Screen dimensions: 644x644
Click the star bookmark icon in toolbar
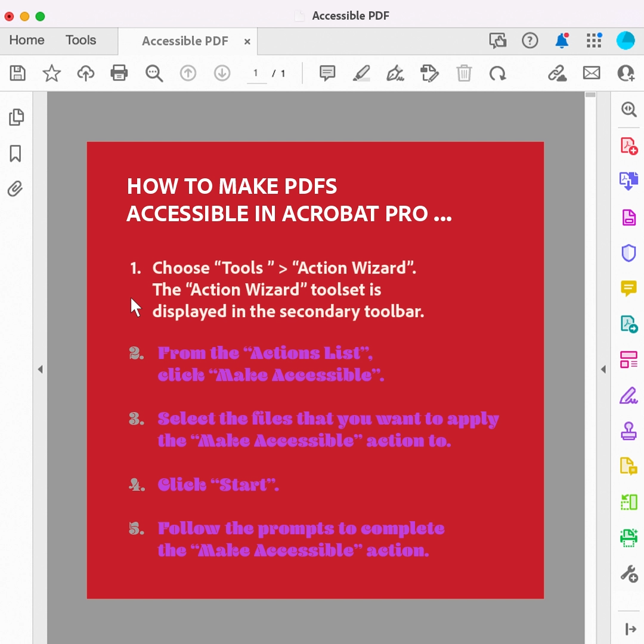52,73
